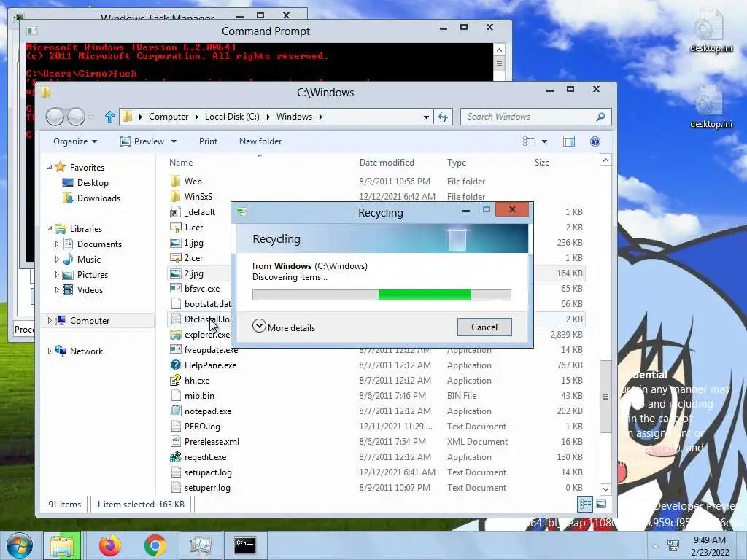Select the Web folder icon
The height and width of the screenshot is (560, 747).
point(175,181)
